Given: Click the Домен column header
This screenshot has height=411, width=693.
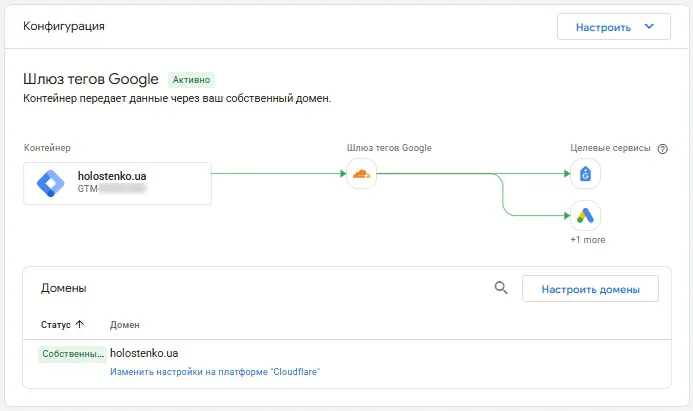Looking at the screenshot, I should coord(125,325).
